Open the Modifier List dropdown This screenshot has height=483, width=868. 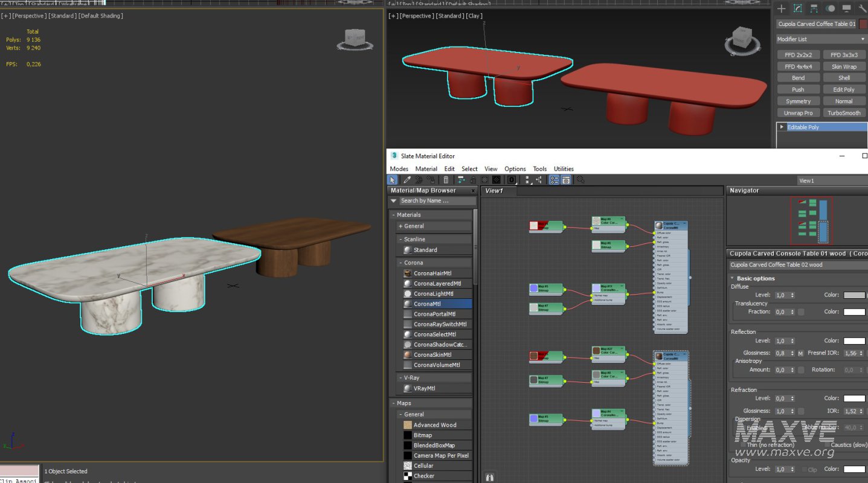pyautogui.click(x=821, y=39)
